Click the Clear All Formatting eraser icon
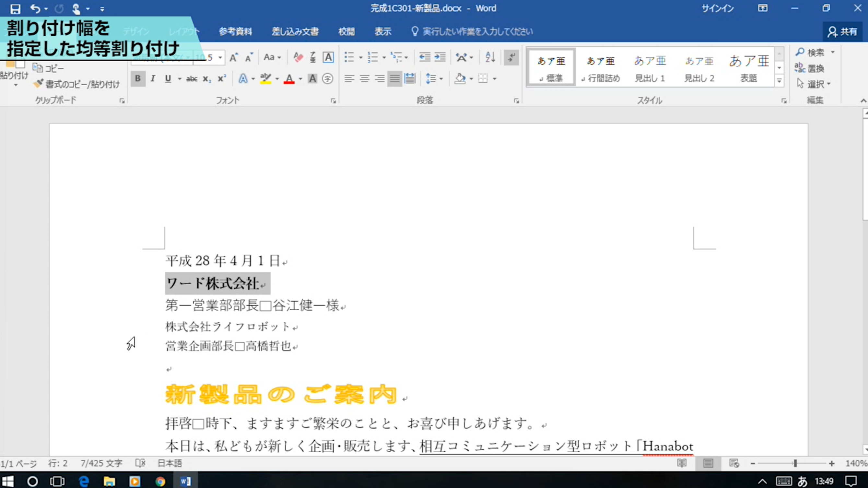The width and height of the screenshot is (868, 488). coord(298,57)
